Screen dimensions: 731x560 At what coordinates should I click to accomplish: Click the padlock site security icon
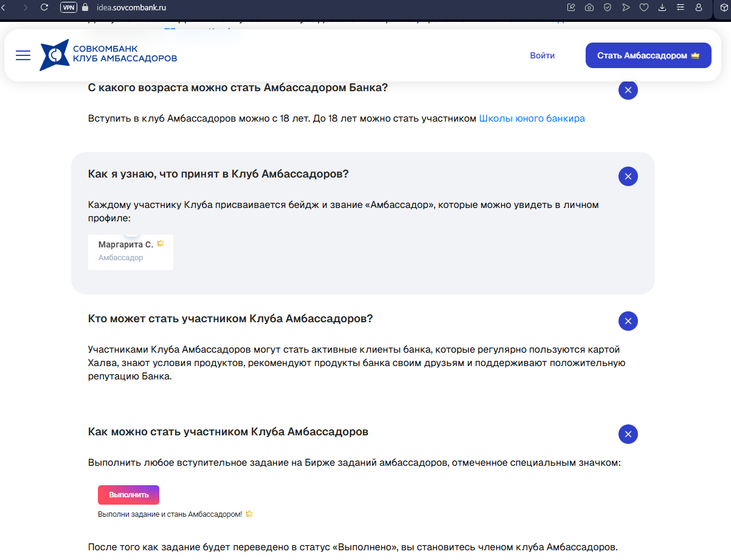[85, 7]
